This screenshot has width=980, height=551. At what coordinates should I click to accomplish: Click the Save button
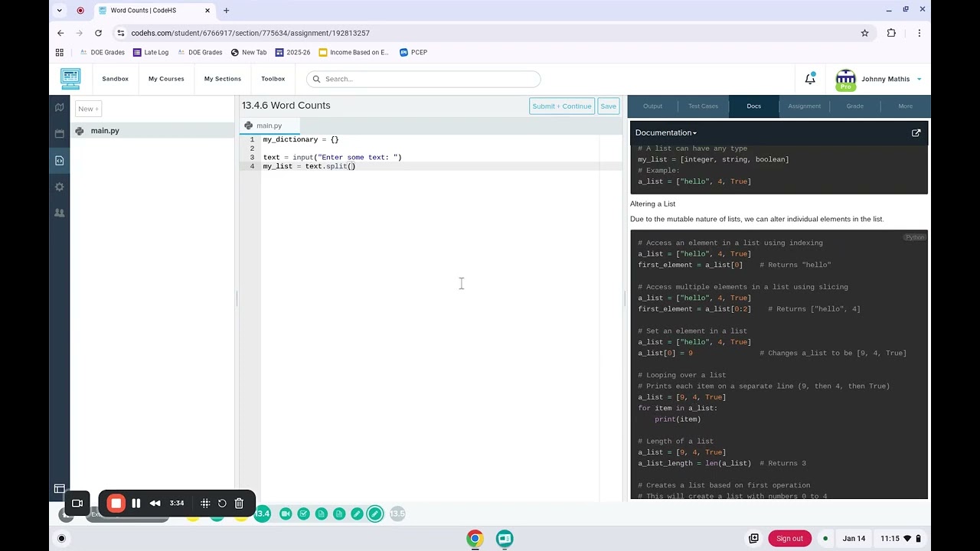tap(608, 106)
